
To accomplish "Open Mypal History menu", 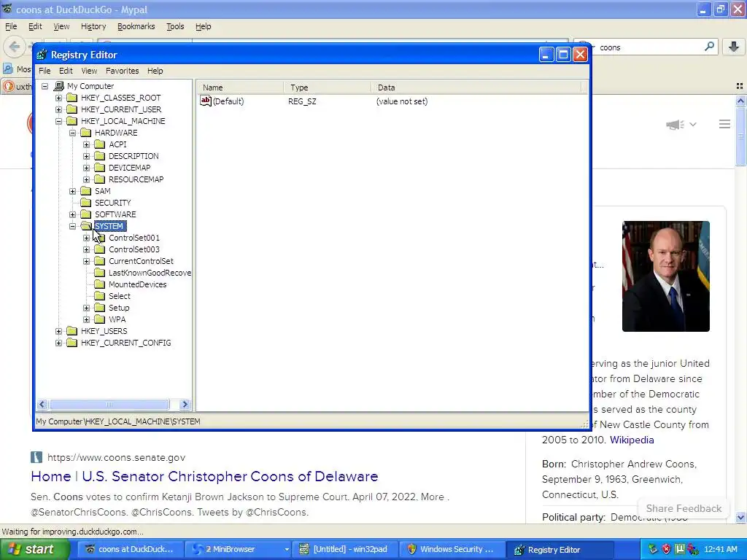I will [x=93, y=26].
